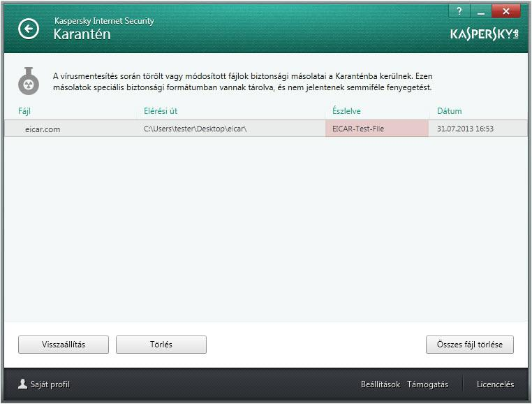Close the Kaspersky Karantén window
The height and width of the screenshot is (404, 532).
click(x=506, y=11)
